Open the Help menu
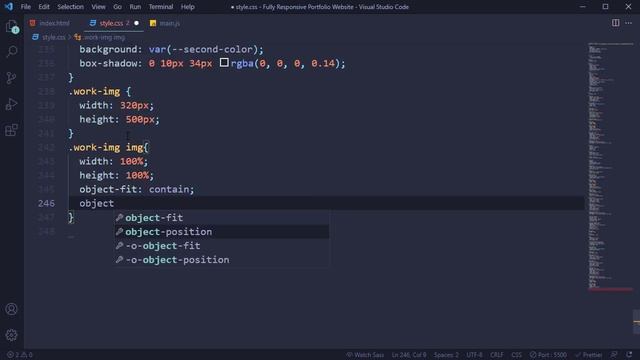 coord(187,7)
